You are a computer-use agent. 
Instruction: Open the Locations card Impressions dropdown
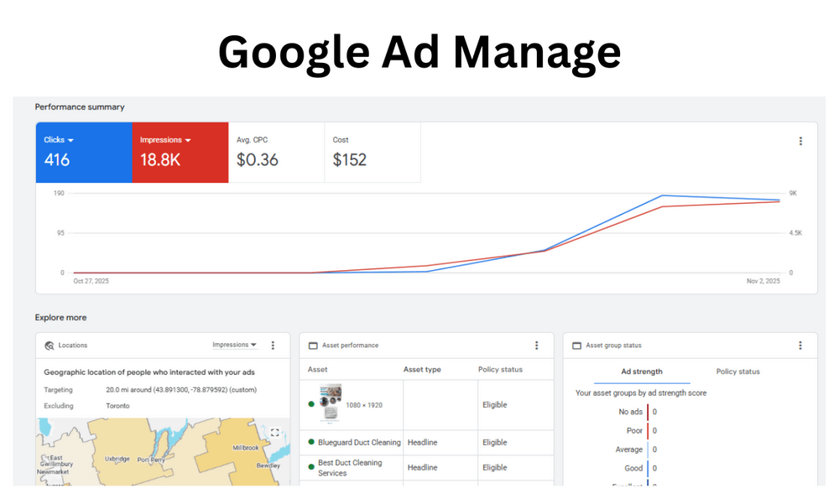point(234,346)
